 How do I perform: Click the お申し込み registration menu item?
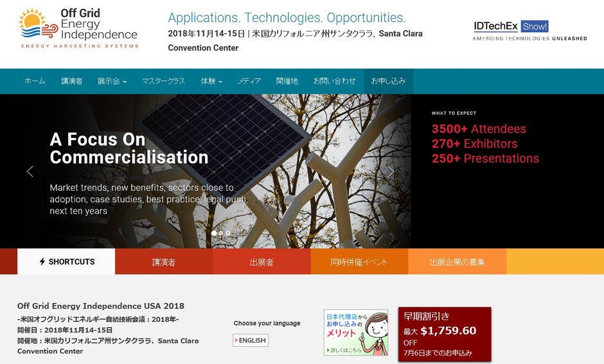point(388,81)
